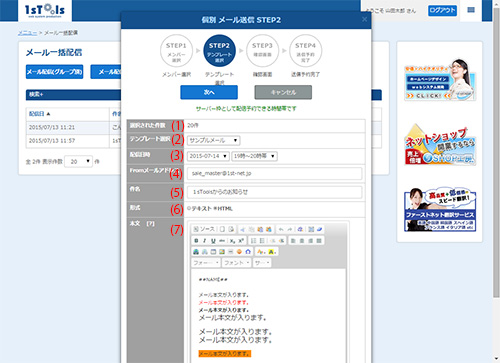Toggle strikethrough formatting in the editor
This screenshot has width=500, height=363.
click(x=222, y=241)
